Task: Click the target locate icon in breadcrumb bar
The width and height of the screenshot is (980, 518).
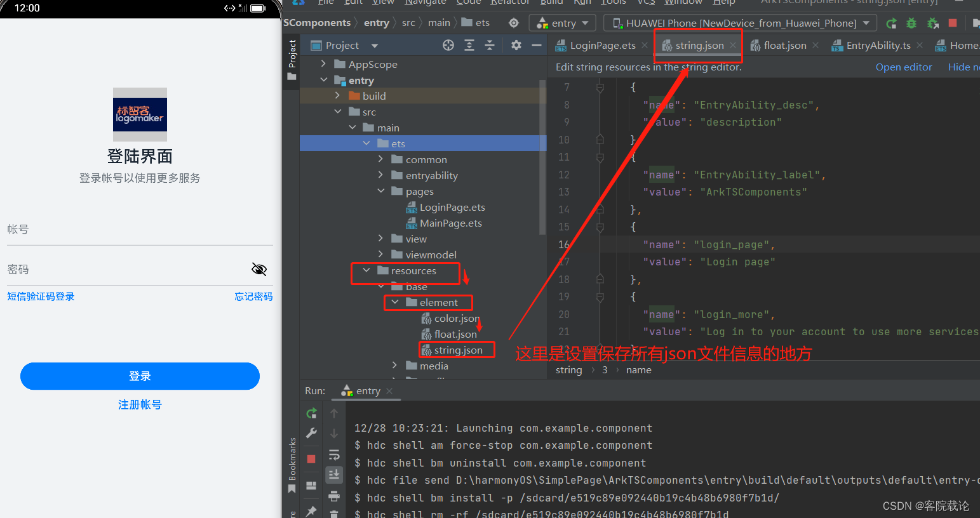Action: click(514, 23)
